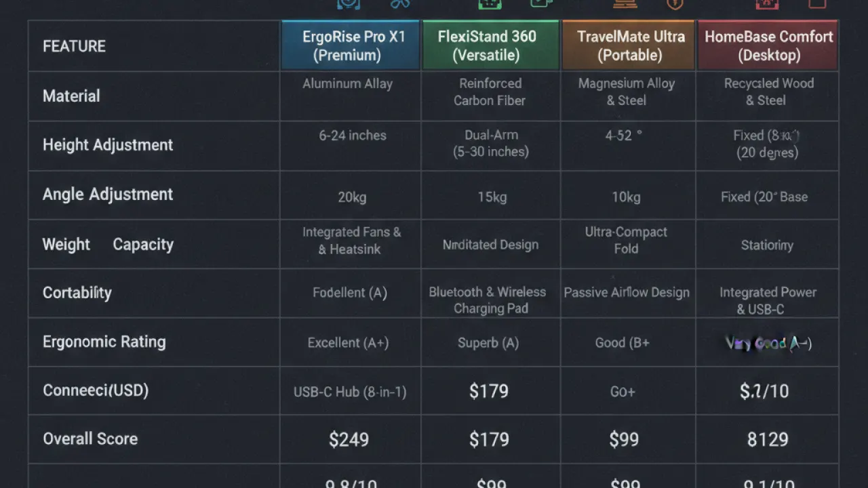The height and width of the screenshot is (488, 868).
Task: Select the Height Adjustment row label
Action: pyautogui.click(x=108, y=145)
